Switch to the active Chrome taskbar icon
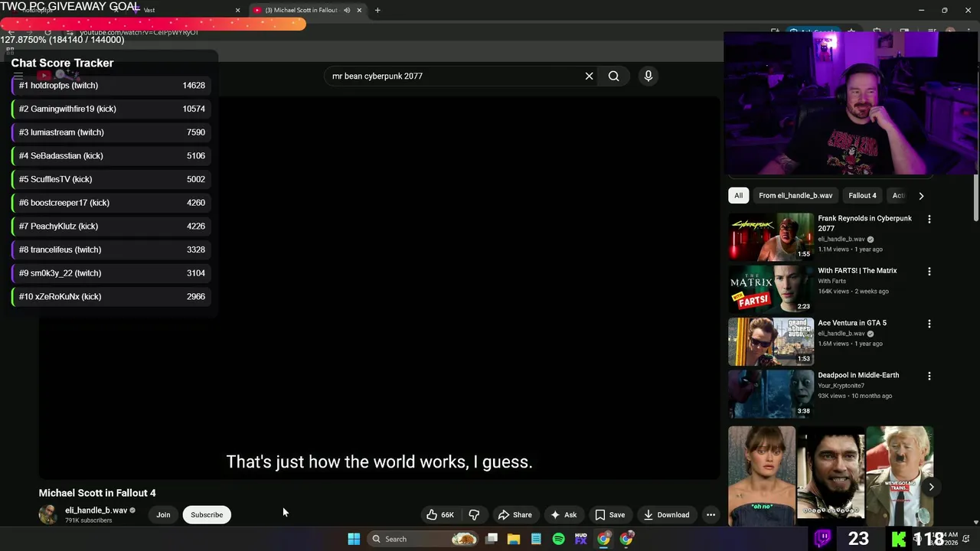The width and height of the screenshot is (980, 551). coord(604,539)
